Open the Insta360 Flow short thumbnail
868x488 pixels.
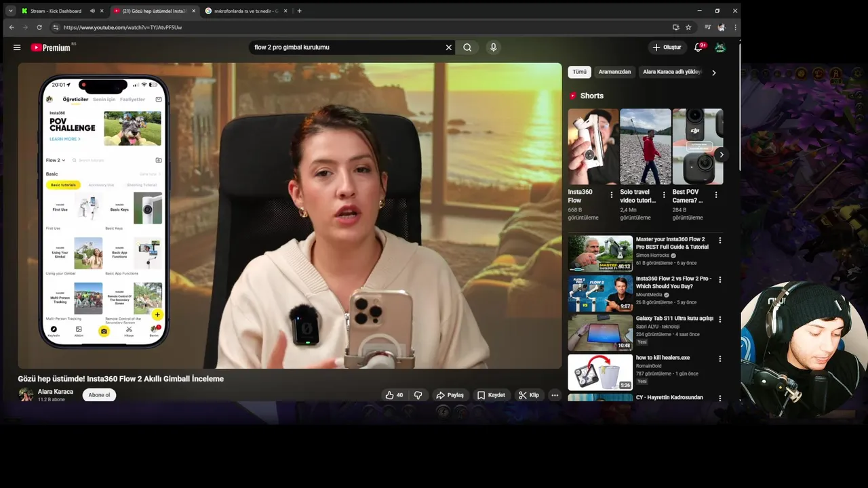(x=593, y=146)
